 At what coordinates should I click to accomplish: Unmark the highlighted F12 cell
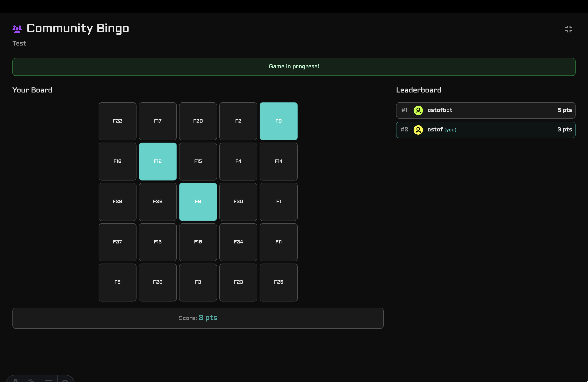[x=158, y=161]
